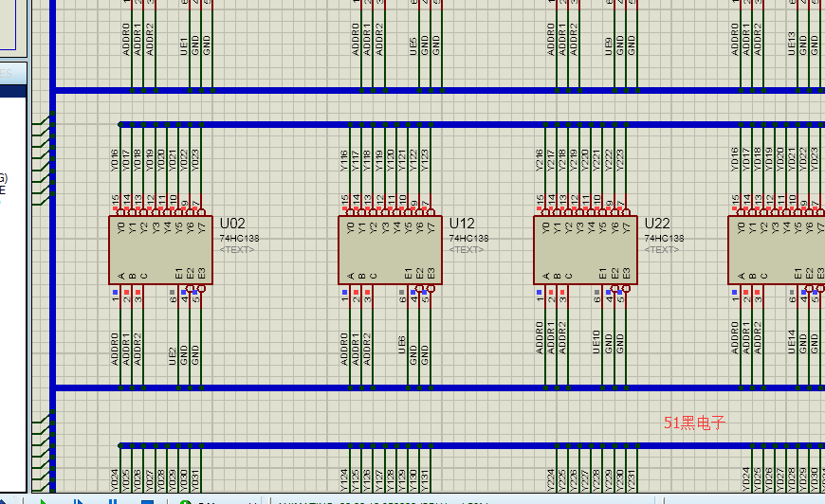Click the UE9 wire label
The width and height of the screenshot is (825, 504).
tap(609, 46)
